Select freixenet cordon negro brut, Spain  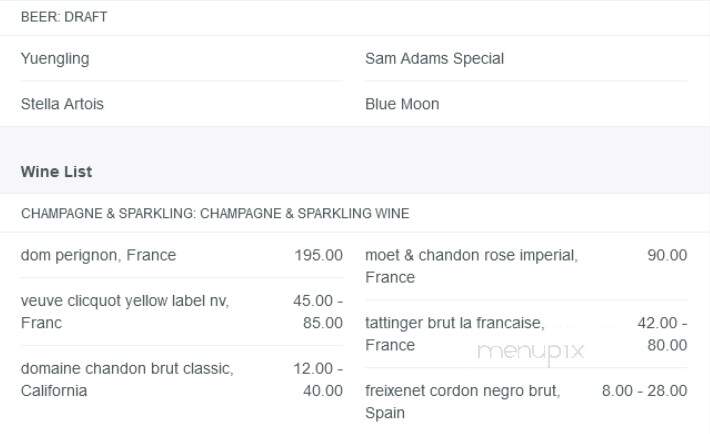(x=463, y=402)
